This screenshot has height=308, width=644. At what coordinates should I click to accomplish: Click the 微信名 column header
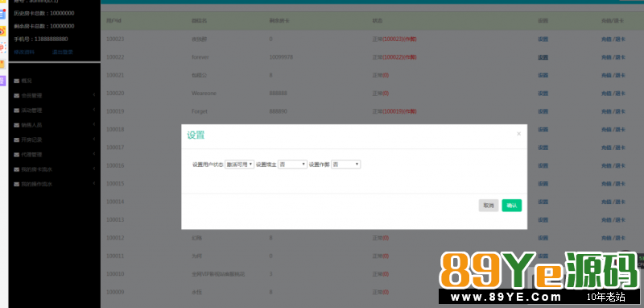pos(199,21)
